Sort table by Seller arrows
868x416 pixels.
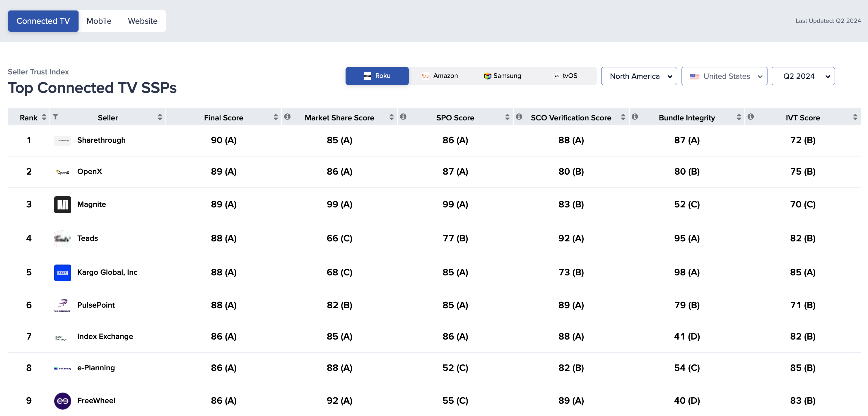coord(160,117)
